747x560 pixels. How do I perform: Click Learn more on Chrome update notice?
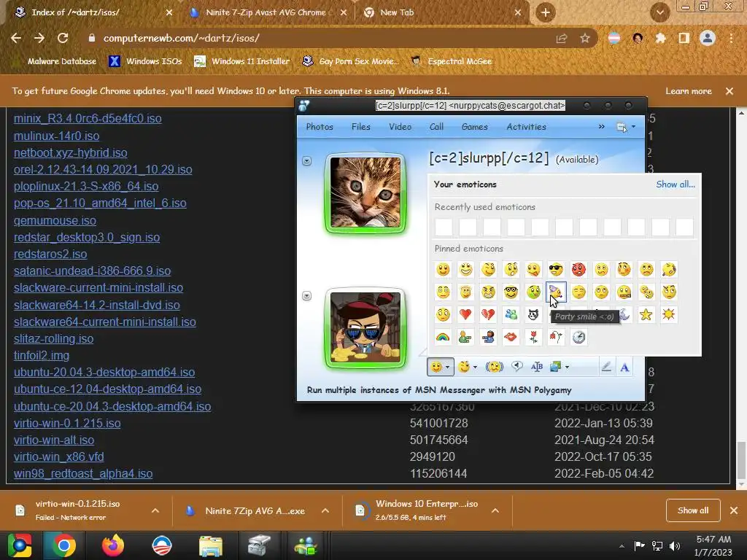(689, 91)
